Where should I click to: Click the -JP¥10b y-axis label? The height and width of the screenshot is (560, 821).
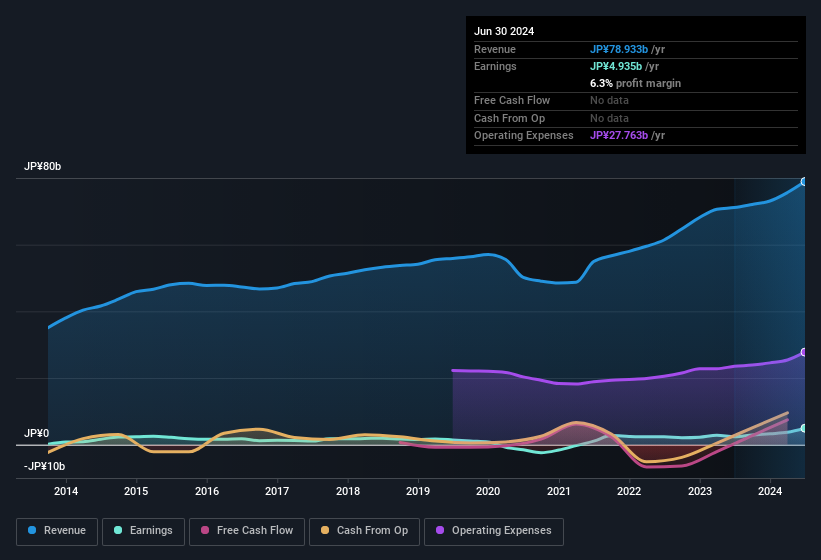click(45, 466)
